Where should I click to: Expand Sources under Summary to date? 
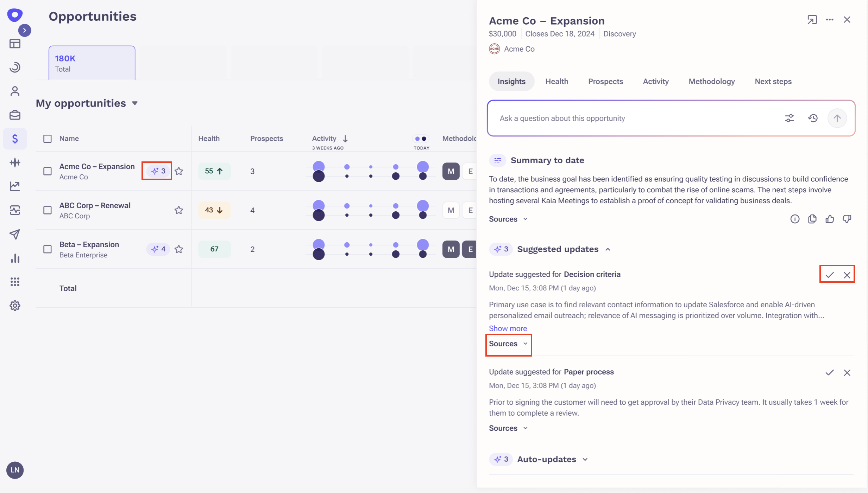[x=508, y=219]
